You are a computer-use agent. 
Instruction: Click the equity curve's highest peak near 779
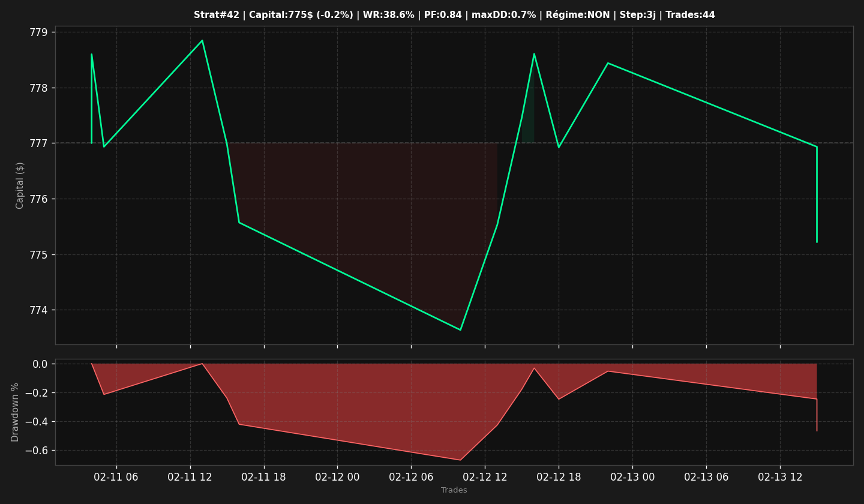202,41
